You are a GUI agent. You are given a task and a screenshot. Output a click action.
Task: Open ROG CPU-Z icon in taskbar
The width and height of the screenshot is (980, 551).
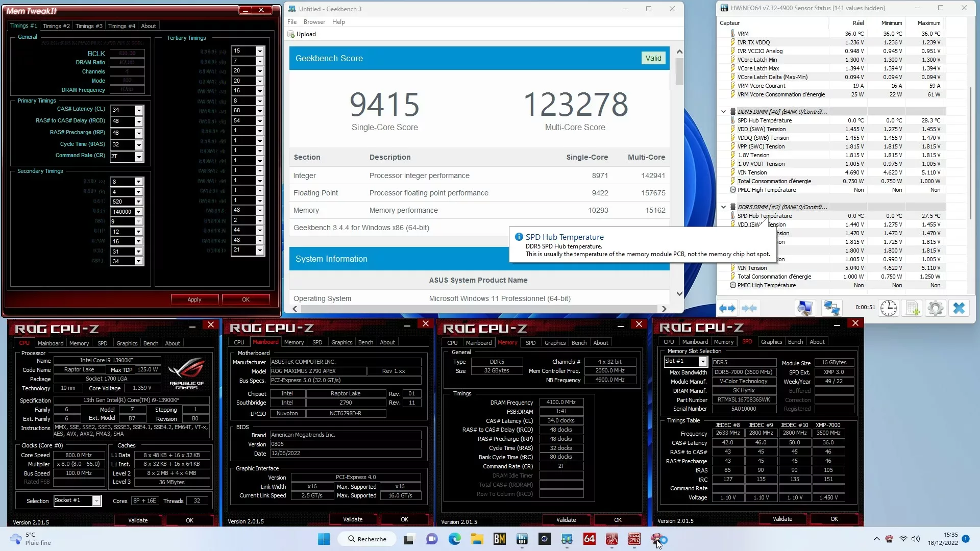click(634, 539)
